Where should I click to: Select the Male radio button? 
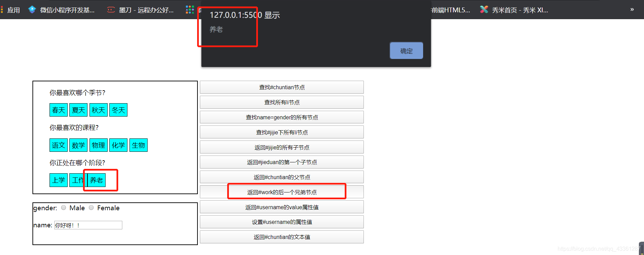(64, 207)
